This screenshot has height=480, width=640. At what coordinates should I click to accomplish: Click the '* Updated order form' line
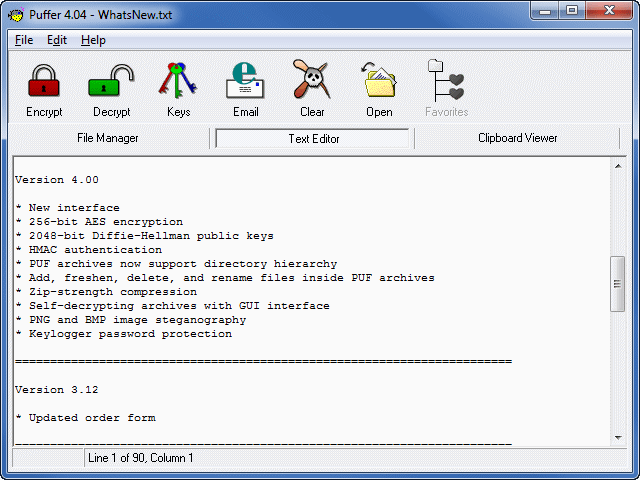click(85, 418)
